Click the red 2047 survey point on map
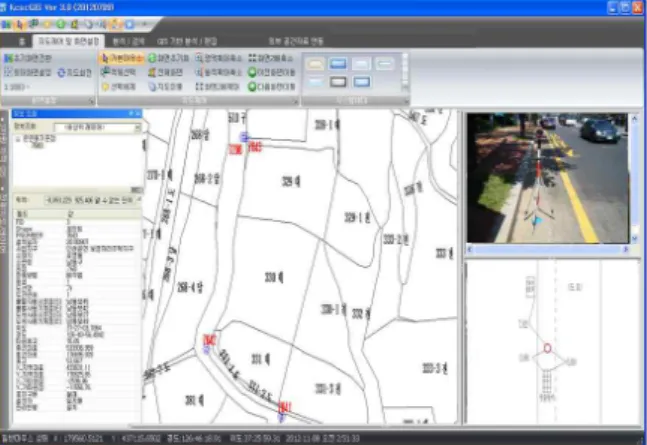 pyautogui.click(x=210, y=340)
